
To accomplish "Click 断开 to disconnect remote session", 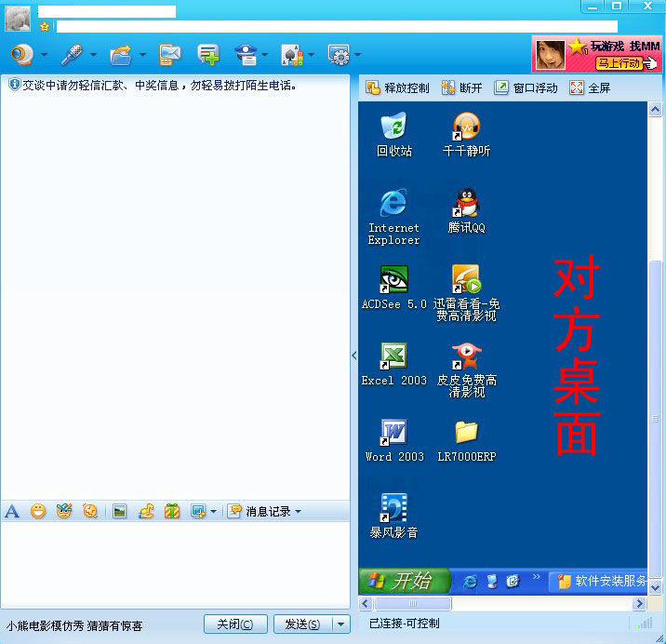I will pyautogui.click(x=461, y=87).
